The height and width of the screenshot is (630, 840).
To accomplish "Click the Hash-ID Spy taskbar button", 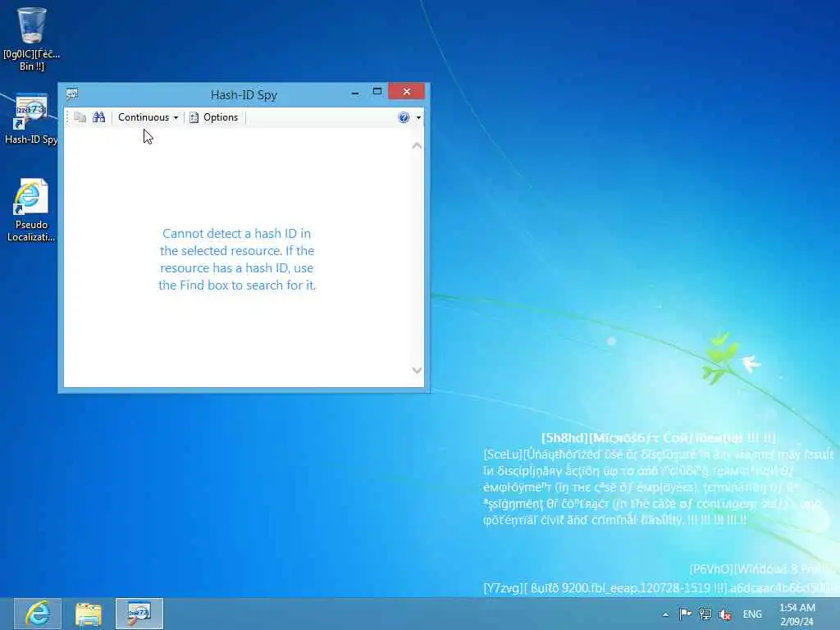I will point(139,614).
